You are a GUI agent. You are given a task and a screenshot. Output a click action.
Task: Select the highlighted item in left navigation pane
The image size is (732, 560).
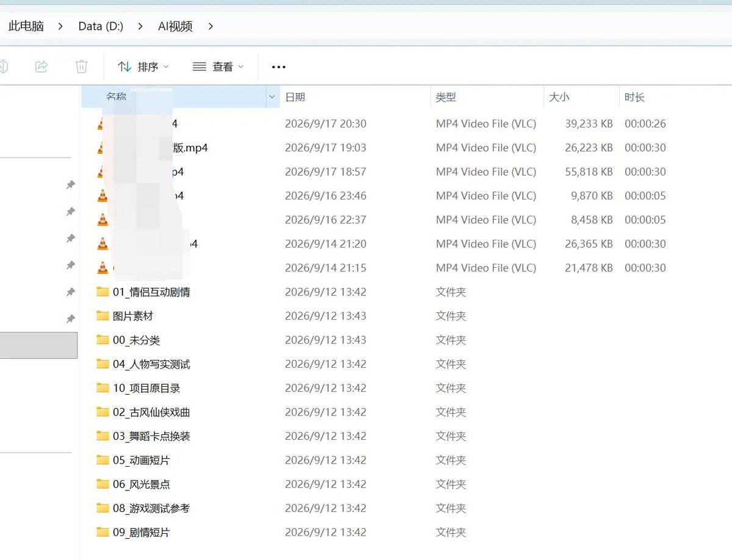(x=38, y=345)
